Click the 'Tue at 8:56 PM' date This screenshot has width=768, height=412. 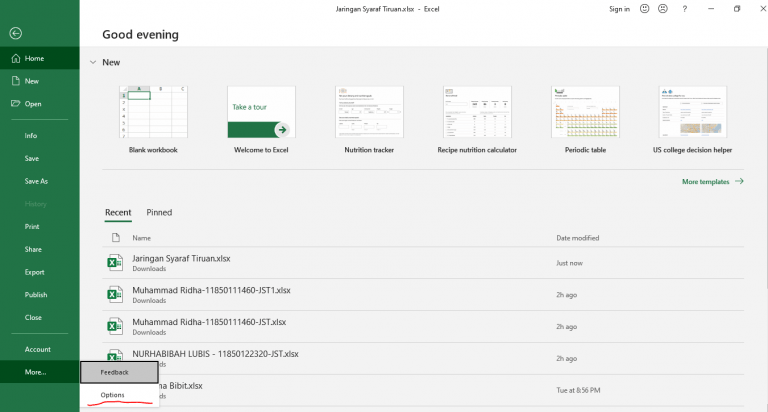coord(578,390)
